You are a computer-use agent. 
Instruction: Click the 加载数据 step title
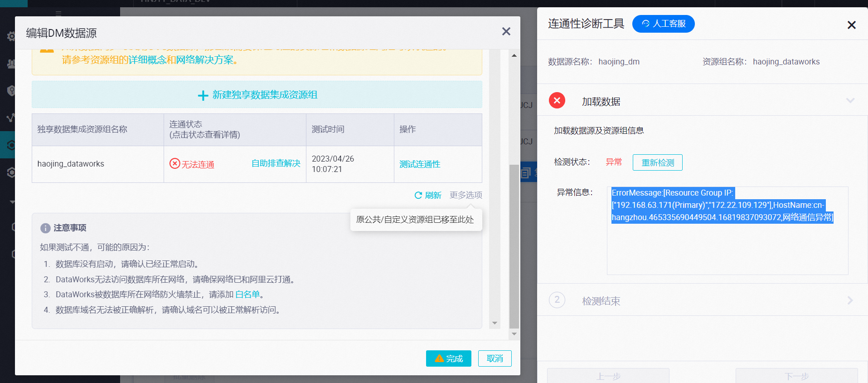coord(601,102)
